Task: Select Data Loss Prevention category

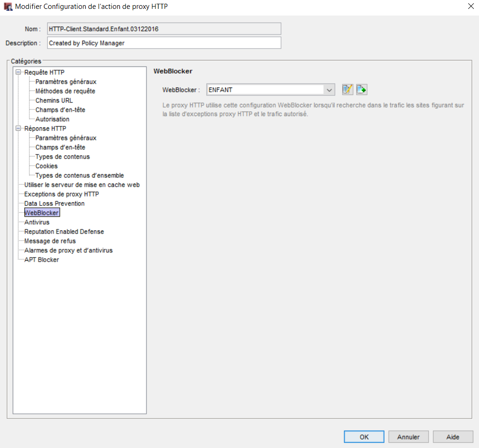Action: click(54, 203)
